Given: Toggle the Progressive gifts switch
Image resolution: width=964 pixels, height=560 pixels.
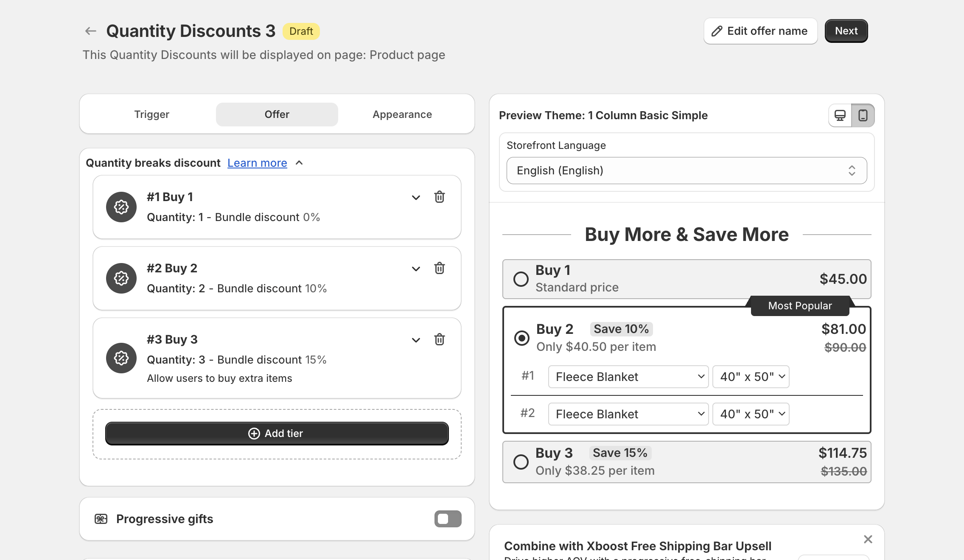Looking at the screenshot, I should click(448, 519).
